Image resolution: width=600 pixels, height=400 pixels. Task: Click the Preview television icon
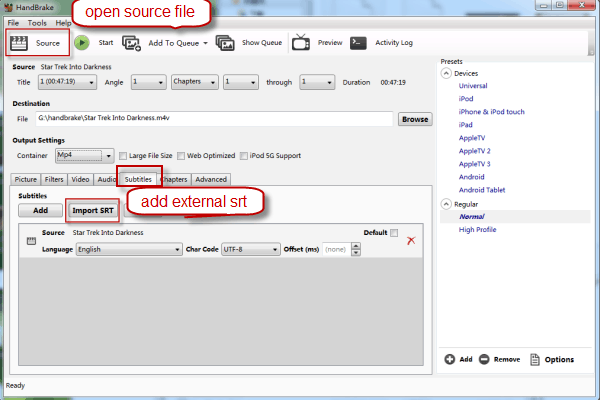pos(301,42)
